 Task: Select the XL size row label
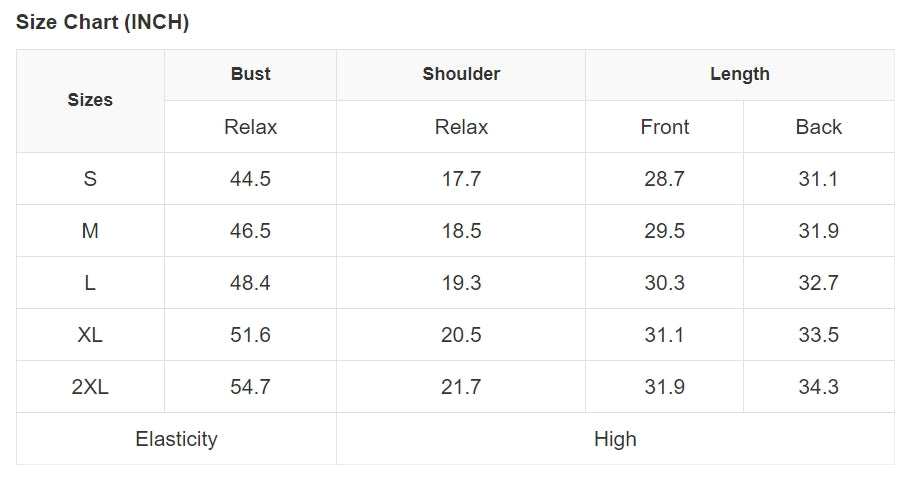[90, 335]
